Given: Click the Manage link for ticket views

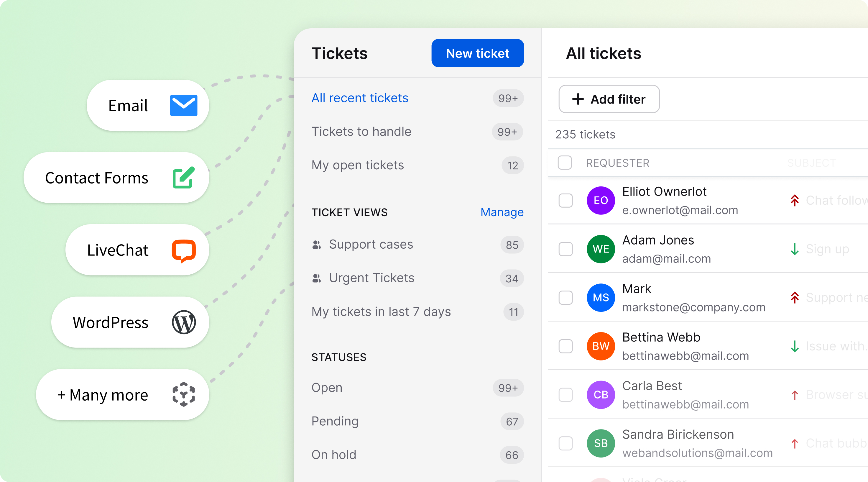Looking at the screenshot, I should [502, 212].
